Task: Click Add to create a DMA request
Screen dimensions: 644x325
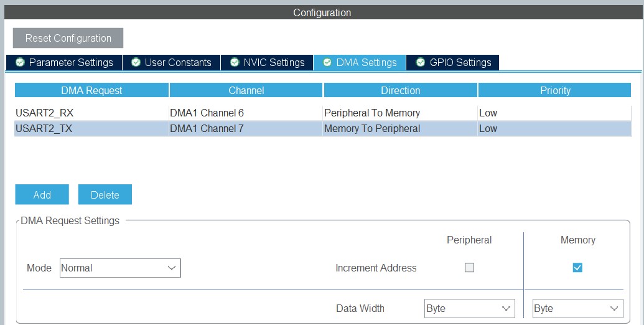Action: coord(42,195)
